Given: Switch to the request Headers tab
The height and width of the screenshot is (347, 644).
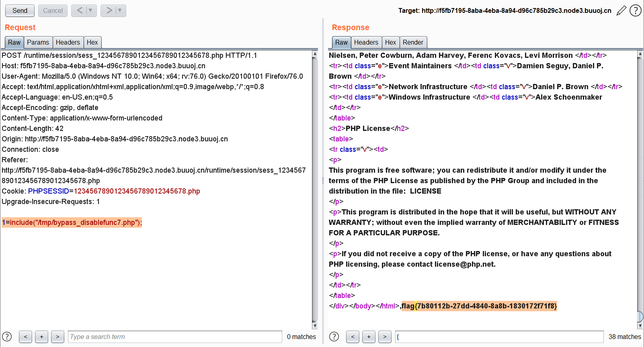Looking at the screenshot, I should (68, 42).
